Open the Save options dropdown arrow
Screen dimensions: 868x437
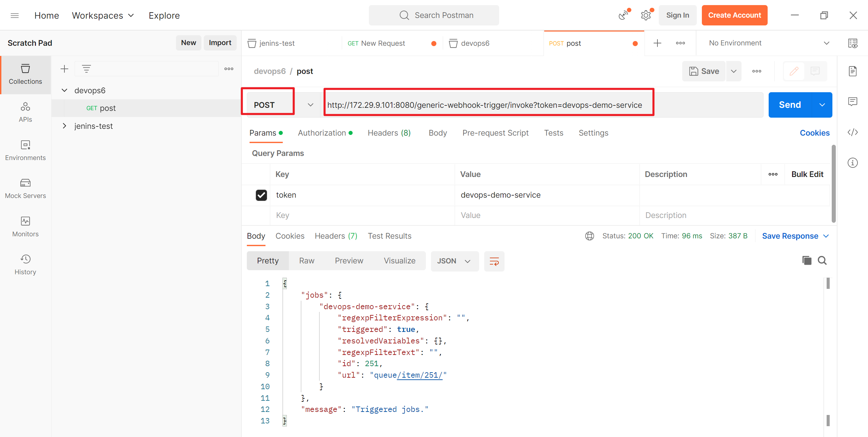click(x=734, y=71)
